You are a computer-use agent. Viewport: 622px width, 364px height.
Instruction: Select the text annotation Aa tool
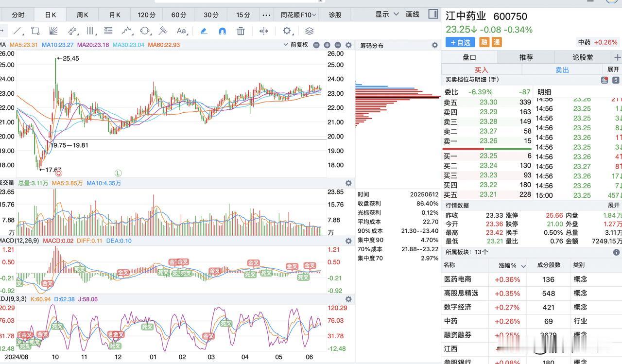[181, 31]
